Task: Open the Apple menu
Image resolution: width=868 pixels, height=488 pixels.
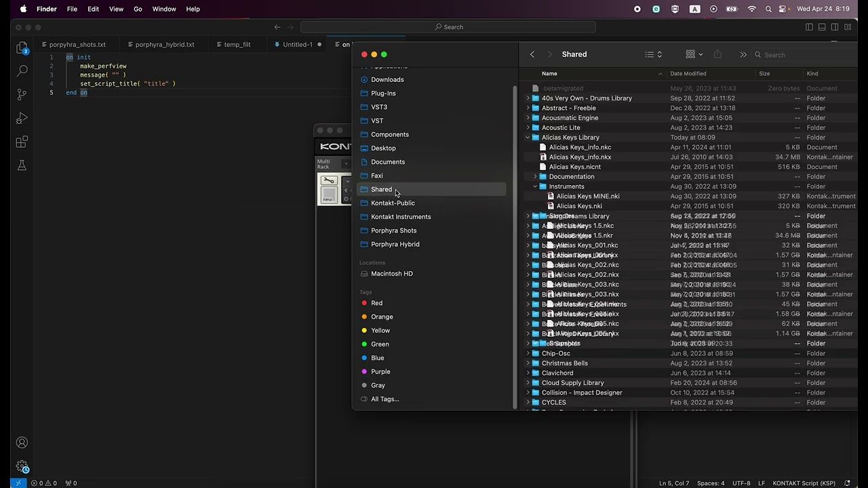Action: (x=23, y=9)
